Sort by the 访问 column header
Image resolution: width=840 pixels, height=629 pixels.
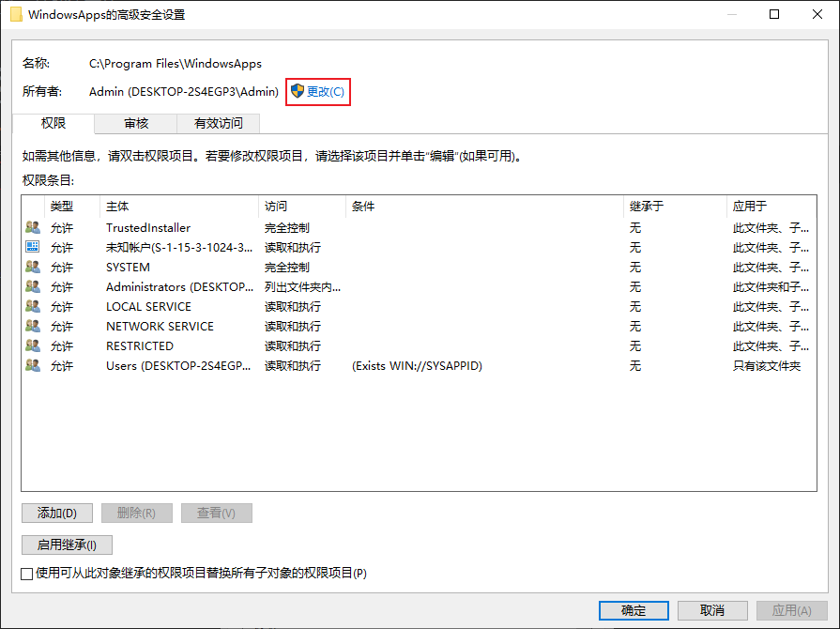pyautogui.click(x=302, y=207)
